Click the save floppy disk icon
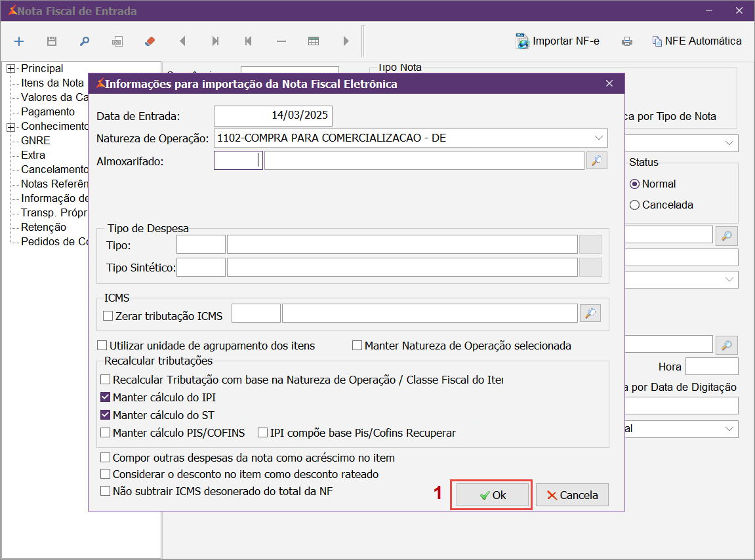The width and height of the screenshot is (755, 560). (52, 41)
